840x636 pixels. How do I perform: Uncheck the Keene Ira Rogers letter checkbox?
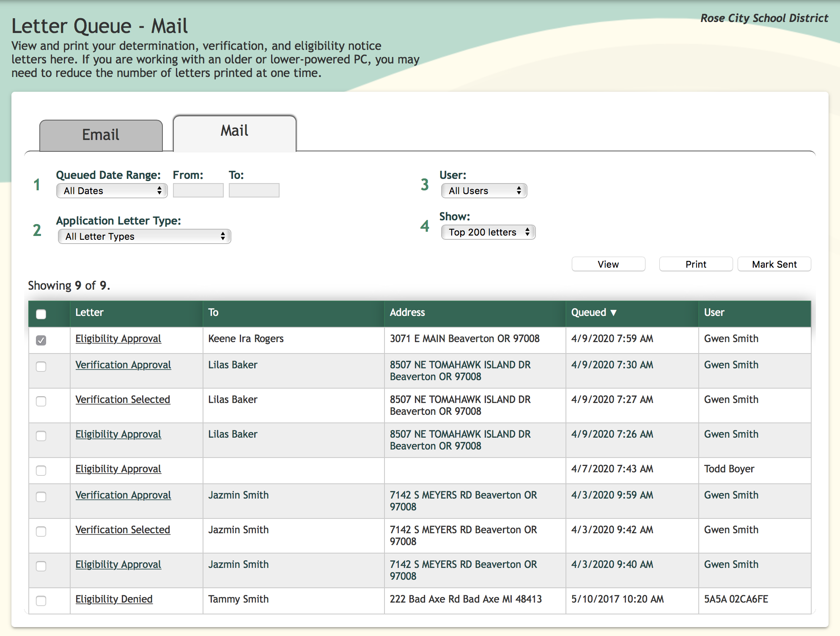pyautogui.click(x=41, y=340)
